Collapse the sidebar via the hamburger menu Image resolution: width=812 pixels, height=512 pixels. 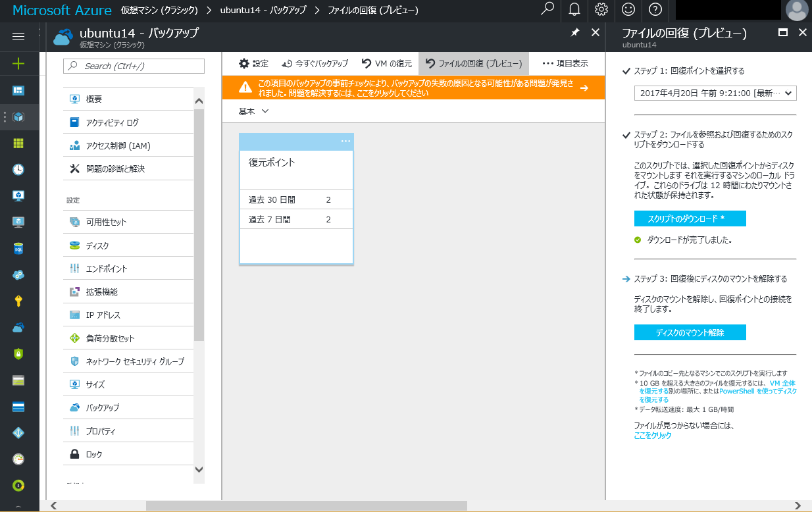point(18,36)
